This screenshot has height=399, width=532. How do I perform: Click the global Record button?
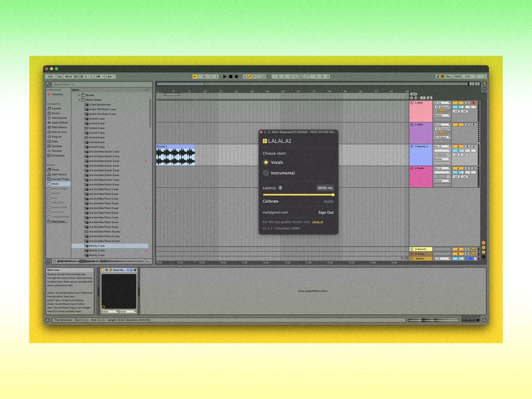click(236, 76)
